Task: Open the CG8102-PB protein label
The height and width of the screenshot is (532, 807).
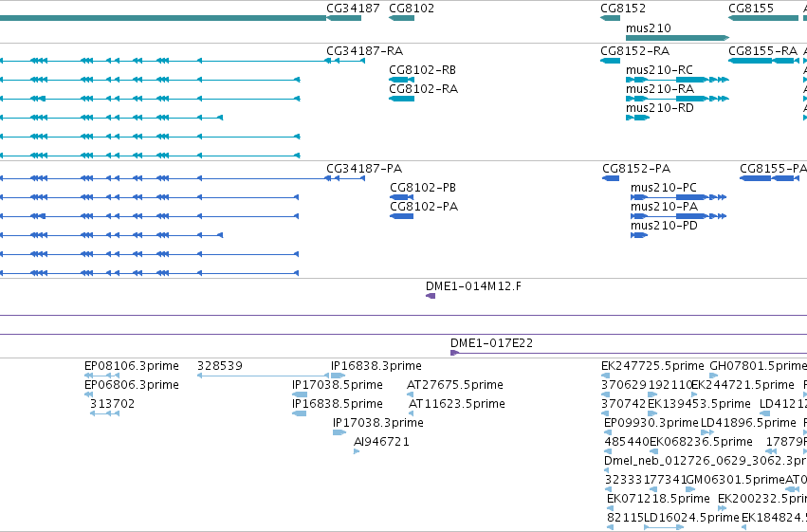Action: [x=423, y=188]
